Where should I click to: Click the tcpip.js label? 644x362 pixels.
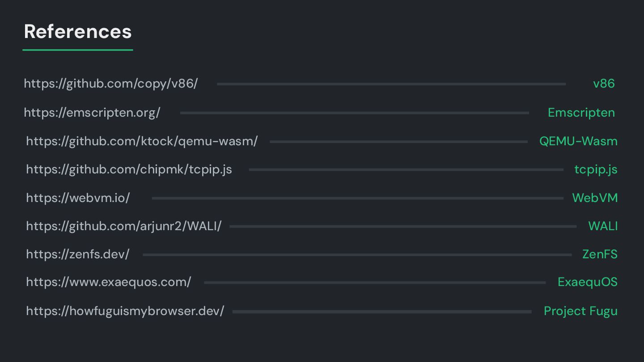click(x=596, y=170)
